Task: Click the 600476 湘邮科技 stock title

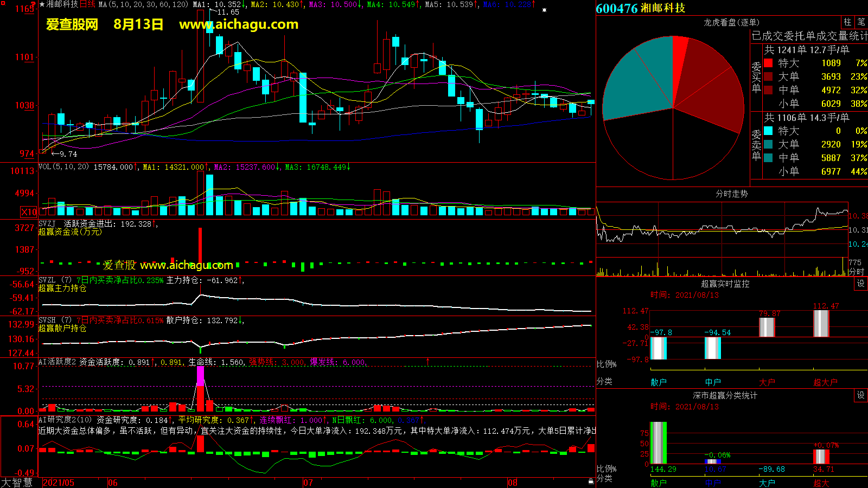Action: [x=640, y=8]
